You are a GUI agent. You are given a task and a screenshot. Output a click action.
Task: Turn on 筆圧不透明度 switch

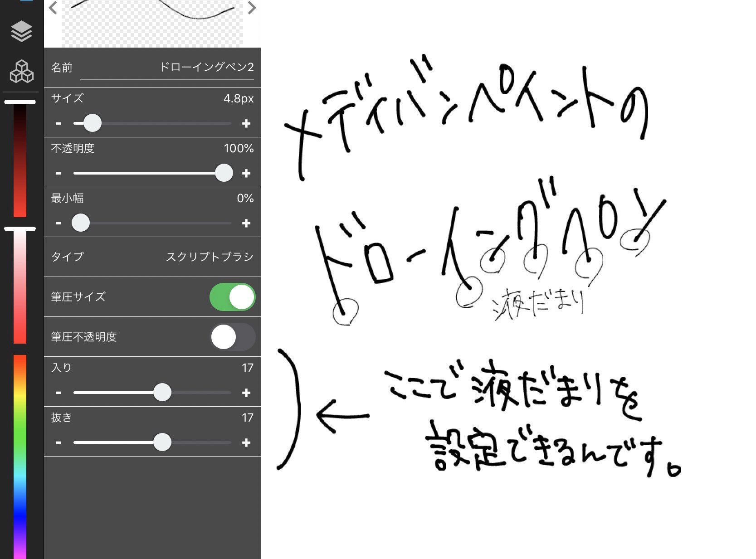[x=232, y=337]
